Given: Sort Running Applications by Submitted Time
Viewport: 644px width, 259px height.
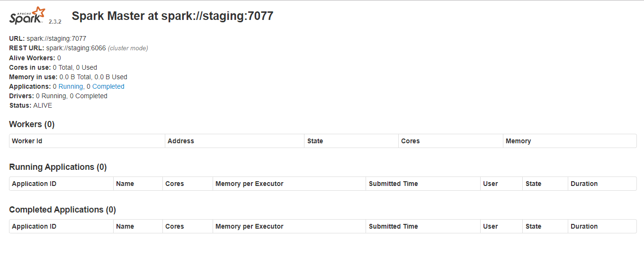Looking at the screenshot, I should pyautogui.click(x=393, y=184).
